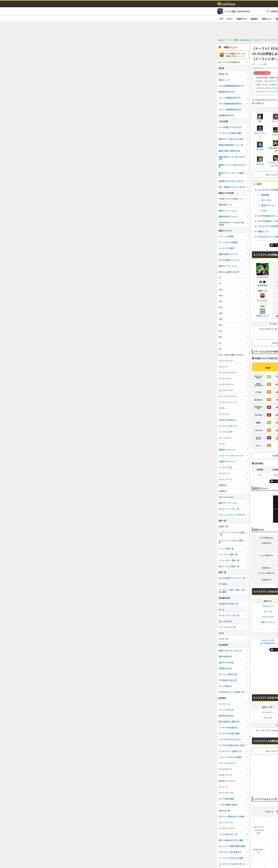Expand the CF position ranking arrow

[x=247, y=278]
